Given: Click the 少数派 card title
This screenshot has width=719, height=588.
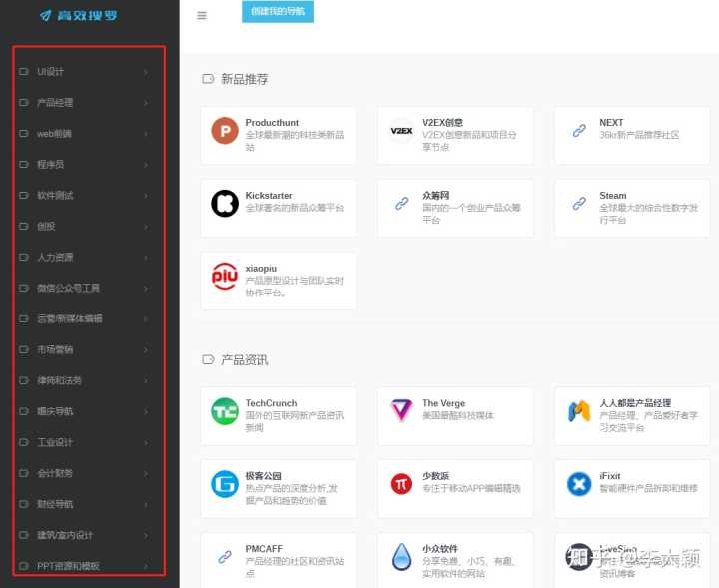Looking at the screenshot, I should (435, 476).
